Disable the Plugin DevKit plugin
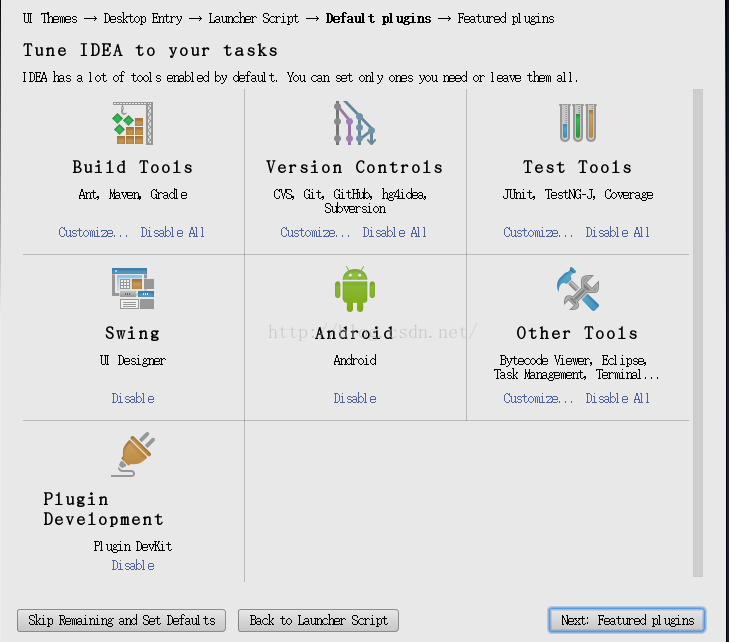The width and height of the screenshot is (729, 642). (x=132, y=566)
